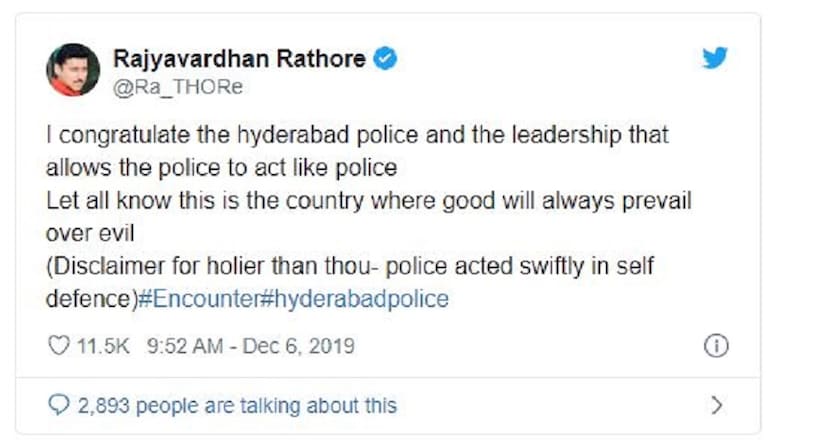Click the speech bubble conversation icon

click(x=58, y=405)
